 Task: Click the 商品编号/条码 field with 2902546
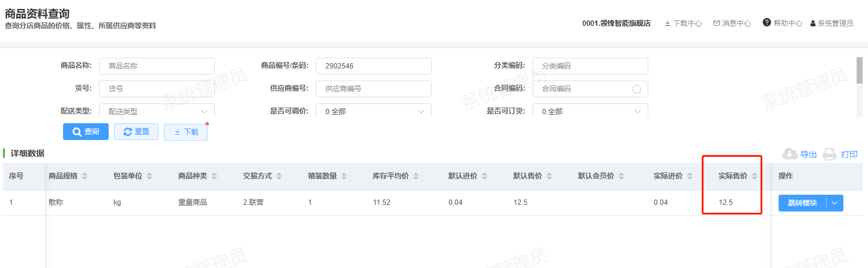coord(373,66)
